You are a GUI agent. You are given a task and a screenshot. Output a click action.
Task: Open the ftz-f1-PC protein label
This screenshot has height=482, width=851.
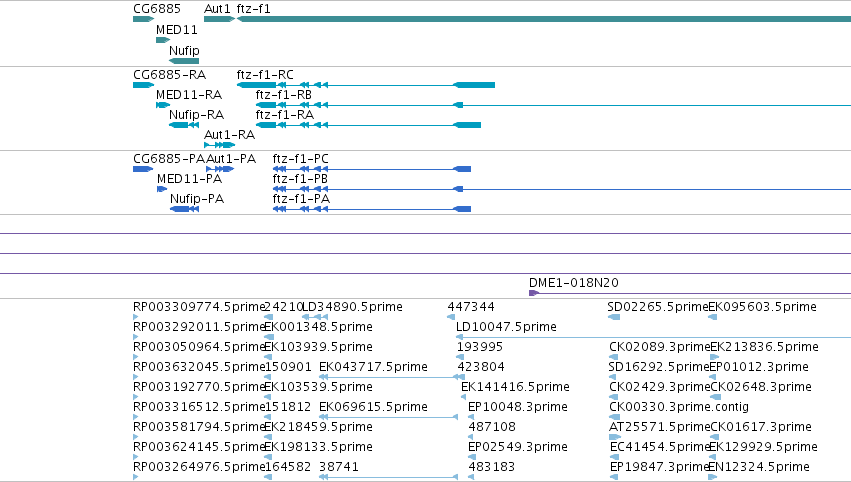point(301,158)
